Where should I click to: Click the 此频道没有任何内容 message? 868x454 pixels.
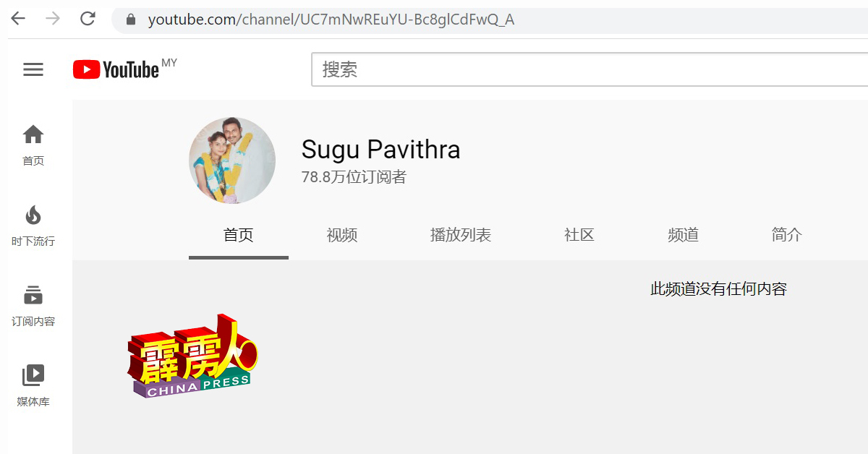718,289
